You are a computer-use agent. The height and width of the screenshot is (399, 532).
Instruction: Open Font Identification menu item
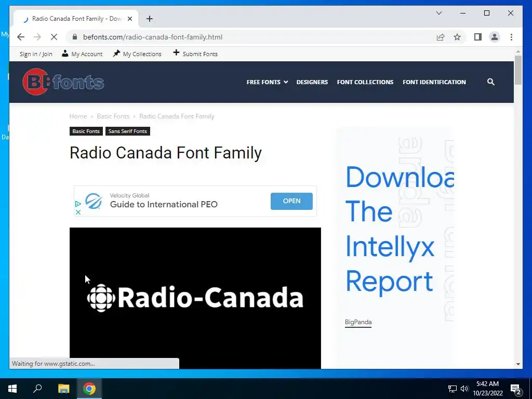[434, 82]
